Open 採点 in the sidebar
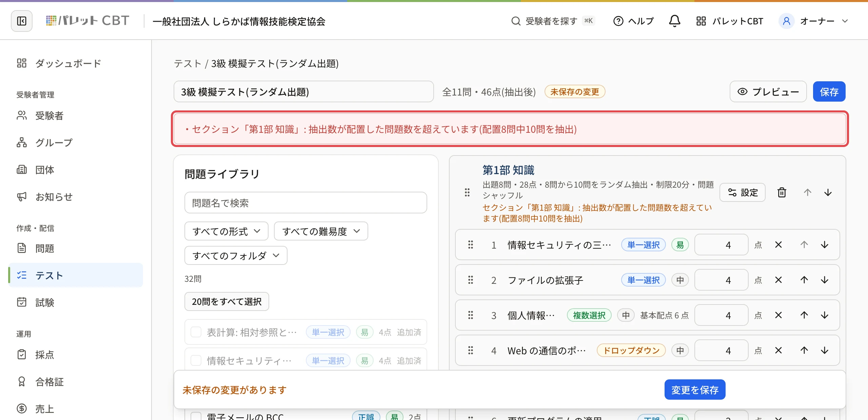The width and height of the screenshot is (868, 420). click(75, 355)
